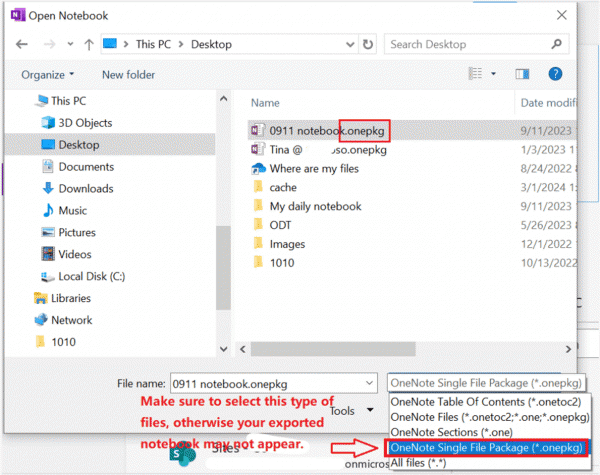
Task: Expand the File name combo box arrow
Action: [369, 383]
